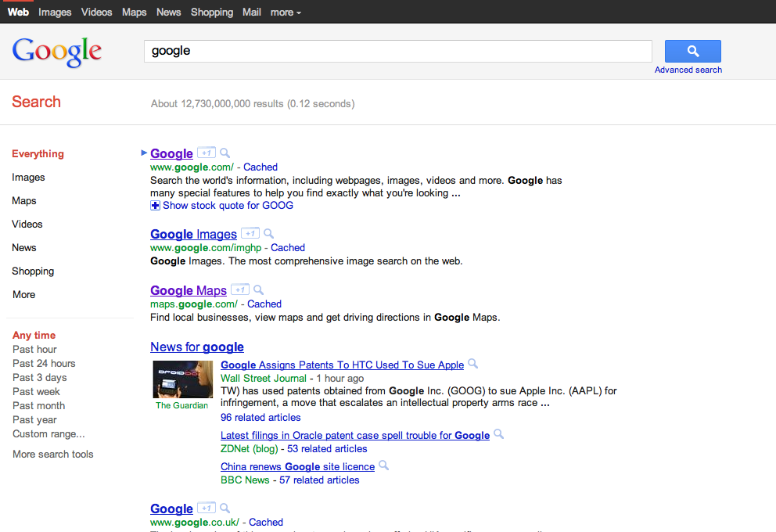Open preview magnifier next to Google Maps

(258, 289)
